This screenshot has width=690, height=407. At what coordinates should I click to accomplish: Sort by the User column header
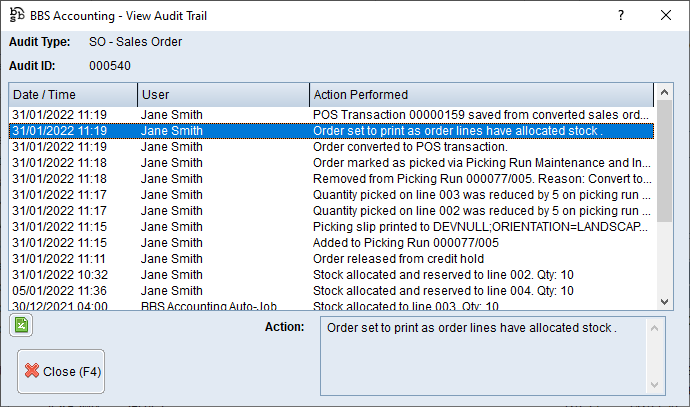[x=223, y=94]
